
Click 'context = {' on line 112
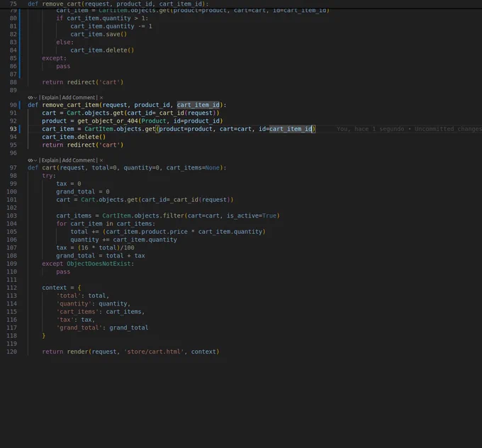coord(62,288)
